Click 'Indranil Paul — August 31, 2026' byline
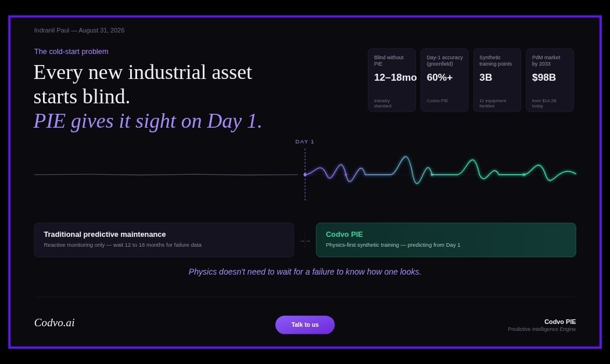This screenshot has width=610, height=364. click(80, 30)
